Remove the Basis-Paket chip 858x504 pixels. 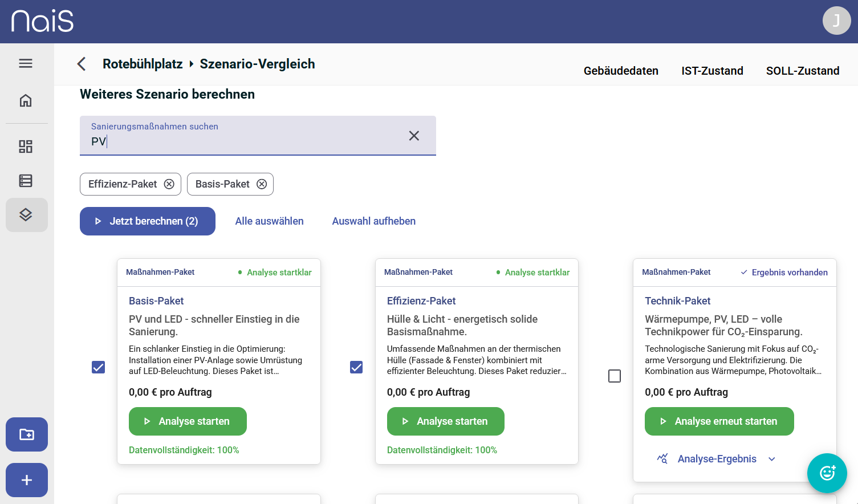[x=262, y=184]
